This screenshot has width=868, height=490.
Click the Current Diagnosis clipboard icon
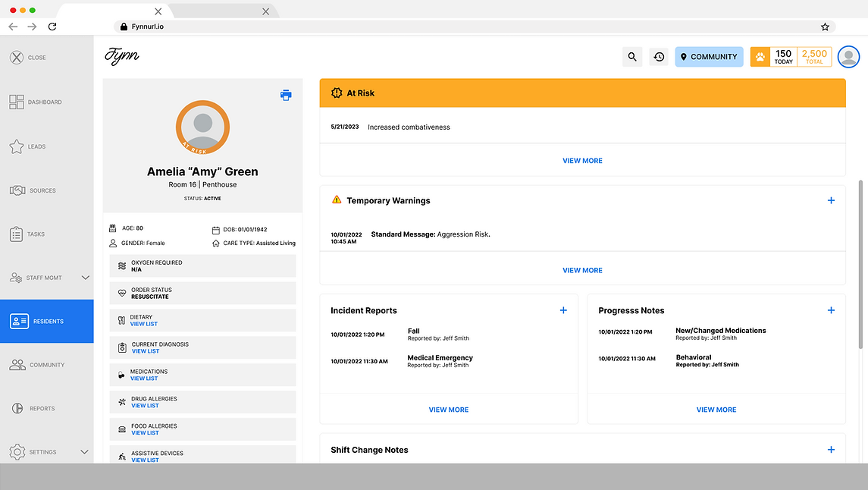coord(122,347)
